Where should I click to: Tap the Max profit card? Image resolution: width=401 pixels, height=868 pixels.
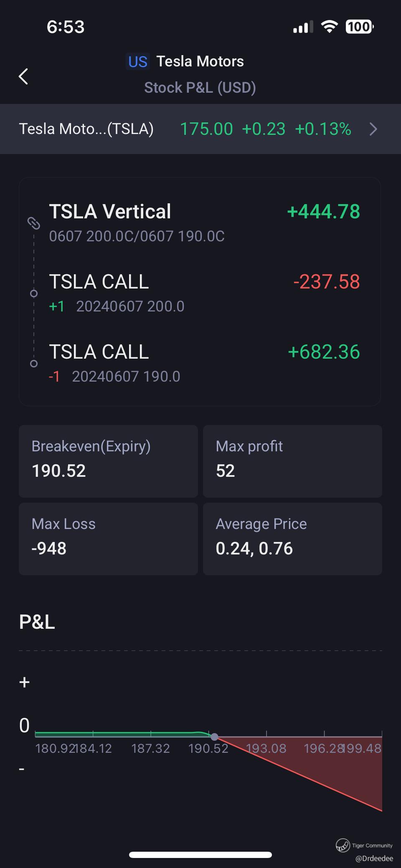point(292,461)
